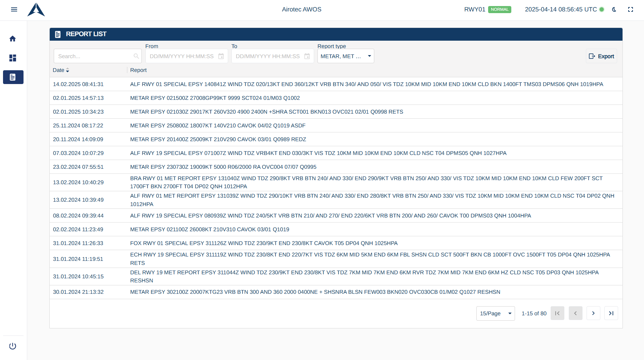Go to next page of reports
This screenshot has height=360, width=644.
pos(593,313)
